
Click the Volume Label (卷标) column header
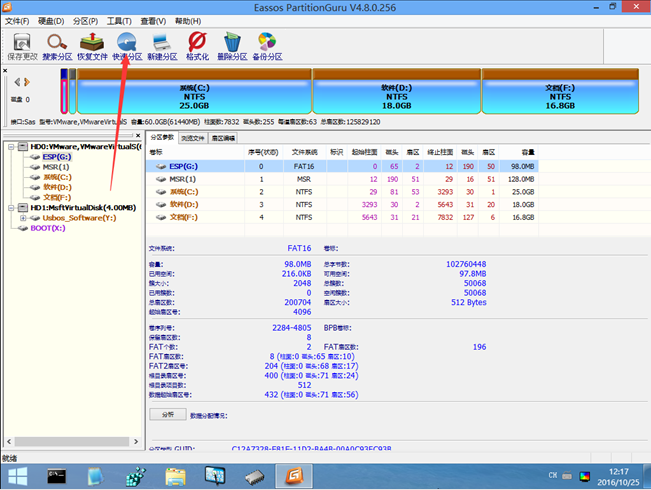tap(195, 152)
